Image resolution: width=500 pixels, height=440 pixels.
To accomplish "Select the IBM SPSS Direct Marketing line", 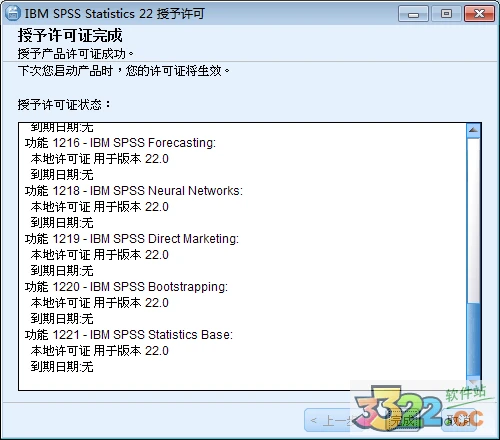I will [x=132, y=239].
